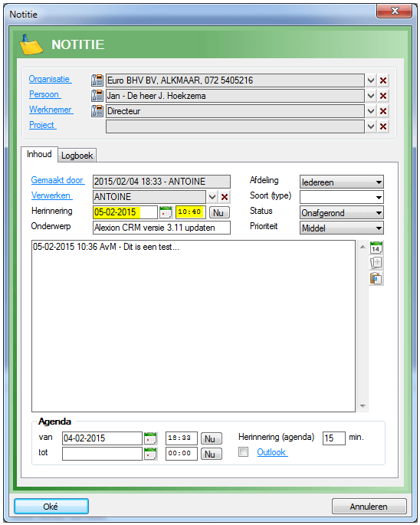Set the Agenda 'van' time with Nu button
The width and height of the screenshot is (420, 525).
point(211,438)
